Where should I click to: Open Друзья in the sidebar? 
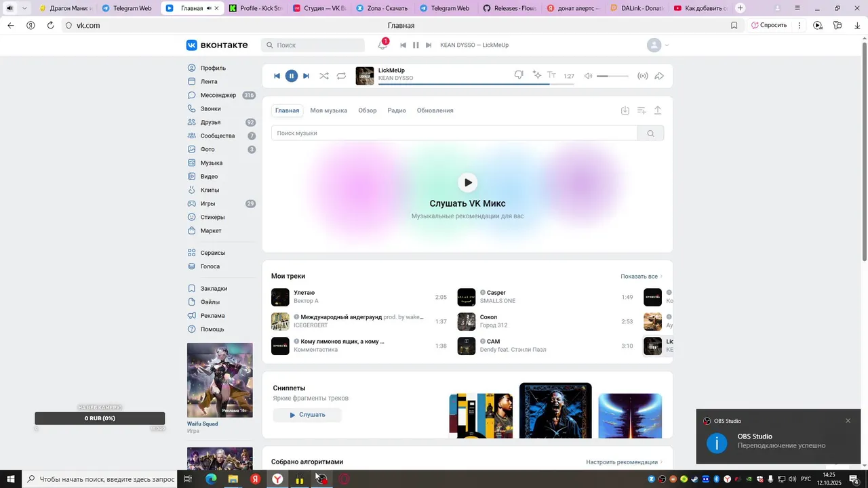click(210, 122)
